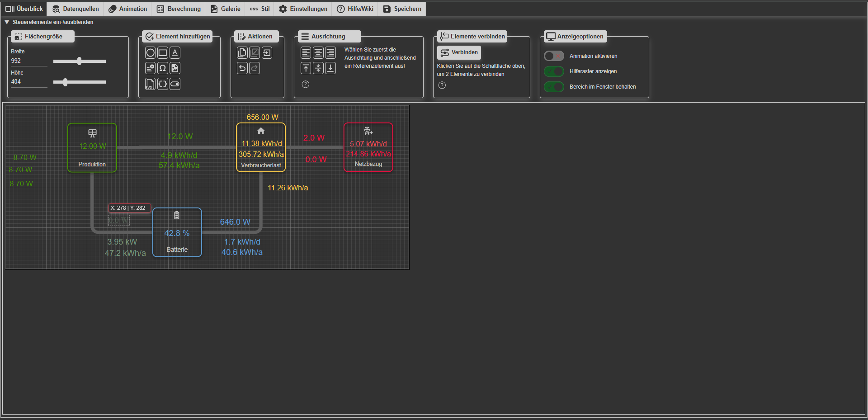Add a datasource text element
This screenshot has height=420, width=868.
tap(151, 68)
